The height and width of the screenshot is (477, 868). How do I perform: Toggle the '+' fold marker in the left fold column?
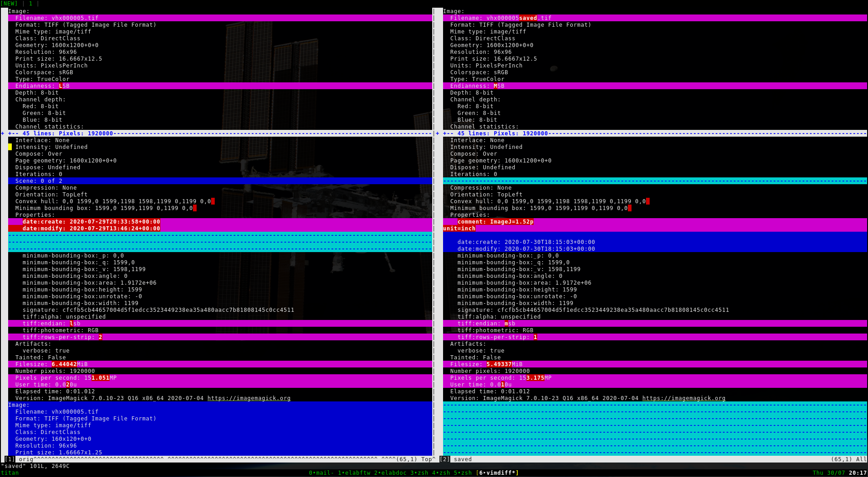(2, 134)
